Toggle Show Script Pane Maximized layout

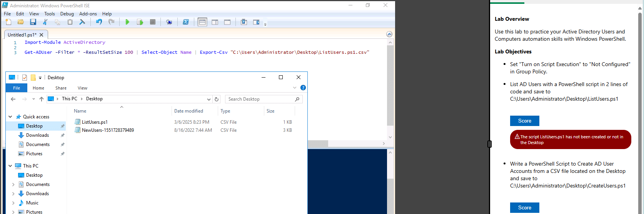(x=227, y=22)
